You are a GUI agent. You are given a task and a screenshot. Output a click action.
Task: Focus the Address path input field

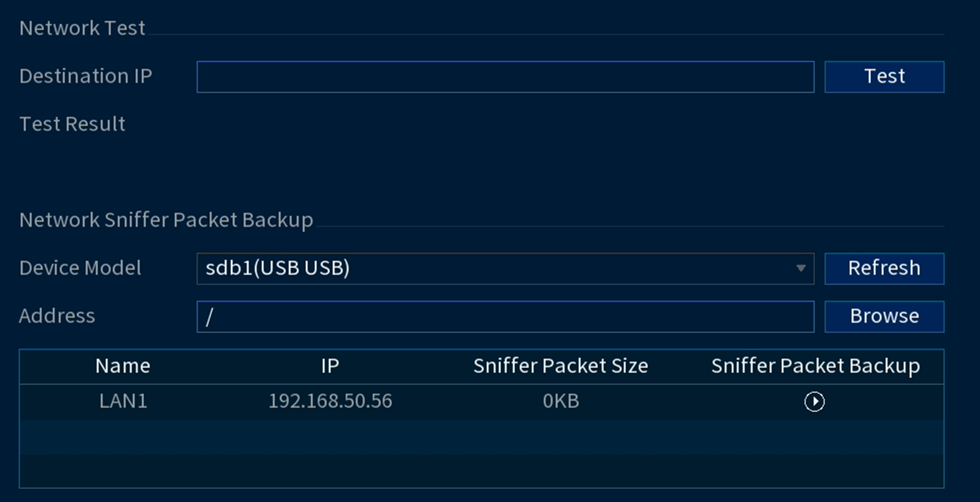pyautogui.click(x=505, y=316)
